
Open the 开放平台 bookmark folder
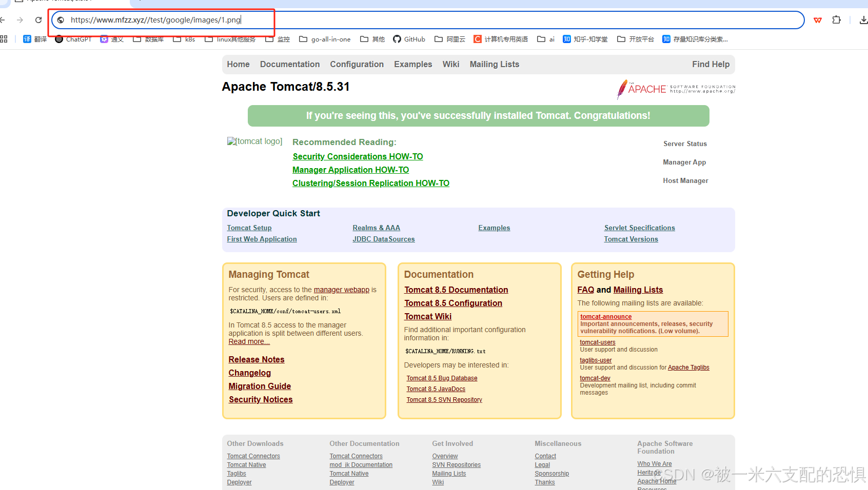pyautogui.click(x=636, y=39)
